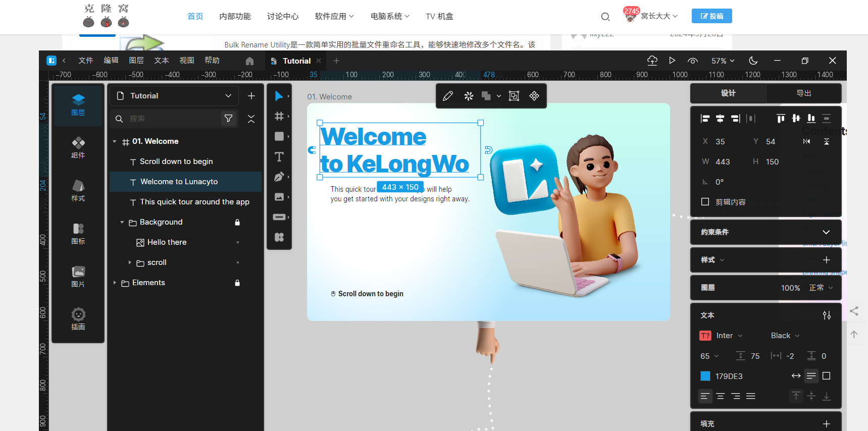The width and height of the screenshot is (868, 431).
Task: Click the eye preview icon in title bar
Action: 693,61
